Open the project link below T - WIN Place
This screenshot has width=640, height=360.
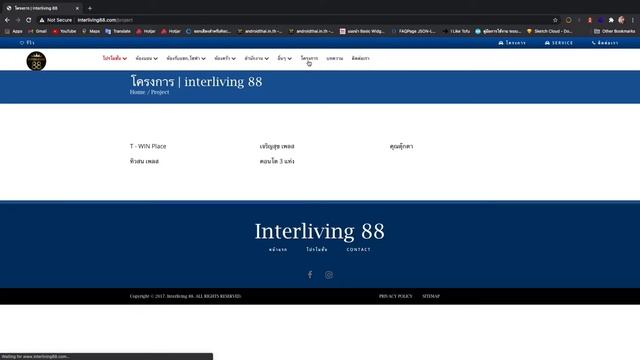click(144, 161)
